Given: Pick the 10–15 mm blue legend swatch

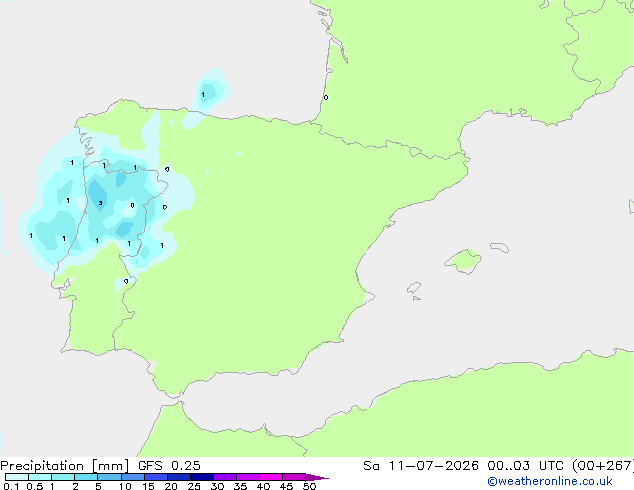Looking at the screenshot, I should 132,477.
